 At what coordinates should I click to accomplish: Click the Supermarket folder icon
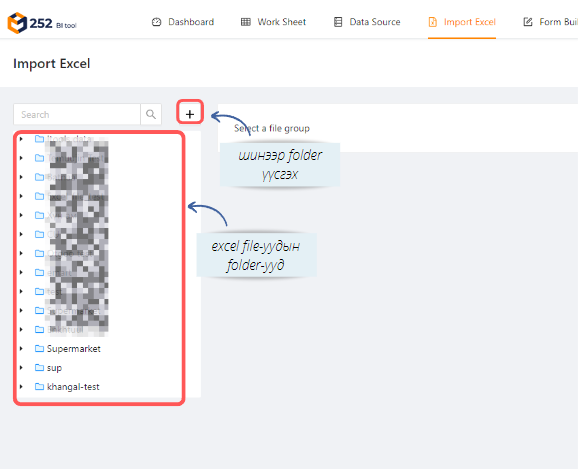[x=39, y=348]
